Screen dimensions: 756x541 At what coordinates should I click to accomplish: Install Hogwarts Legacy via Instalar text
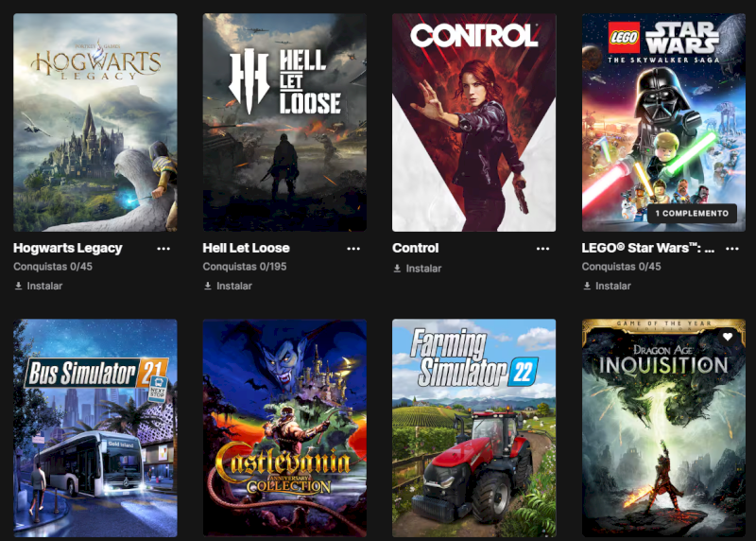(x=44, y=286)
